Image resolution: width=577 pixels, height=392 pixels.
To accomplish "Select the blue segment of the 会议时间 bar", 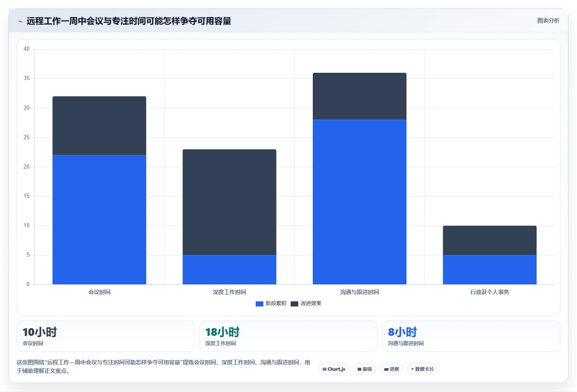I will pyautogui.click(x=99, y=220).
